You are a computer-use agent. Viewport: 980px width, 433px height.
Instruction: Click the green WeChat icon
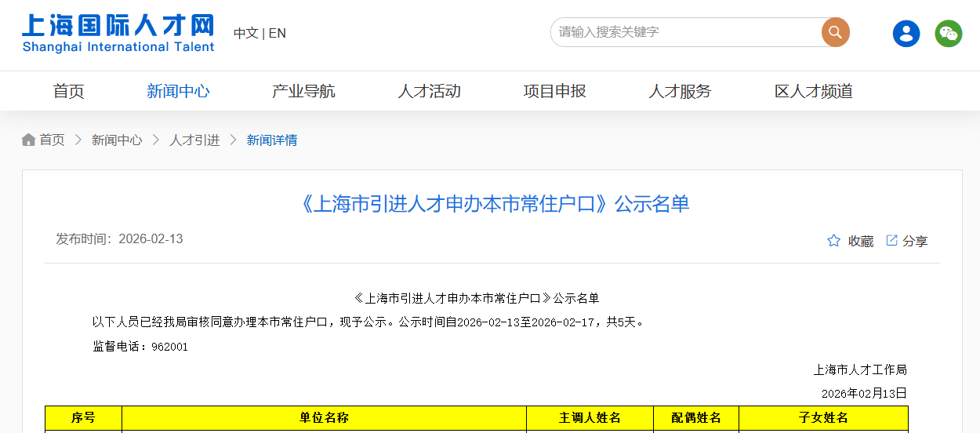point(948,33)
